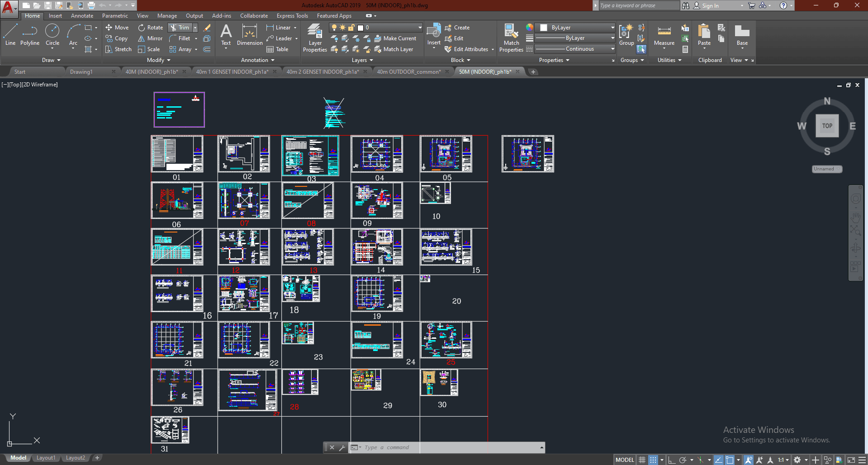Activate the Circle drawing tool
Image resolution: width=868 pixels, height=465 pixels.
click(x=52, y=35)
